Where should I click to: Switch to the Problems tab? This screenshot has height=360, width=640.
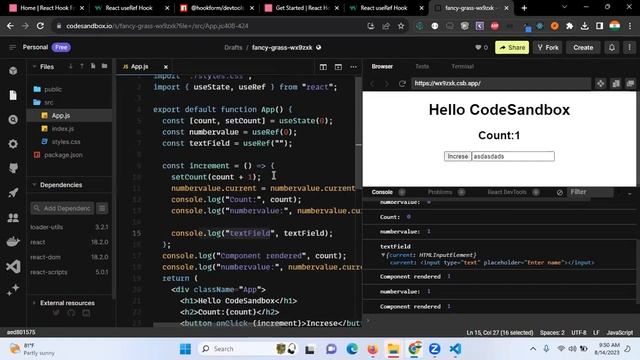(x=440, y=192)
